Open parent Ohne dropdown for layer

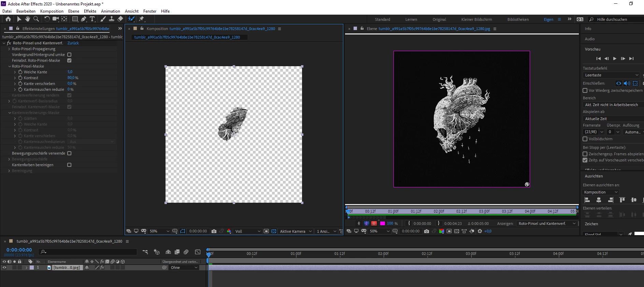point(184,268)
